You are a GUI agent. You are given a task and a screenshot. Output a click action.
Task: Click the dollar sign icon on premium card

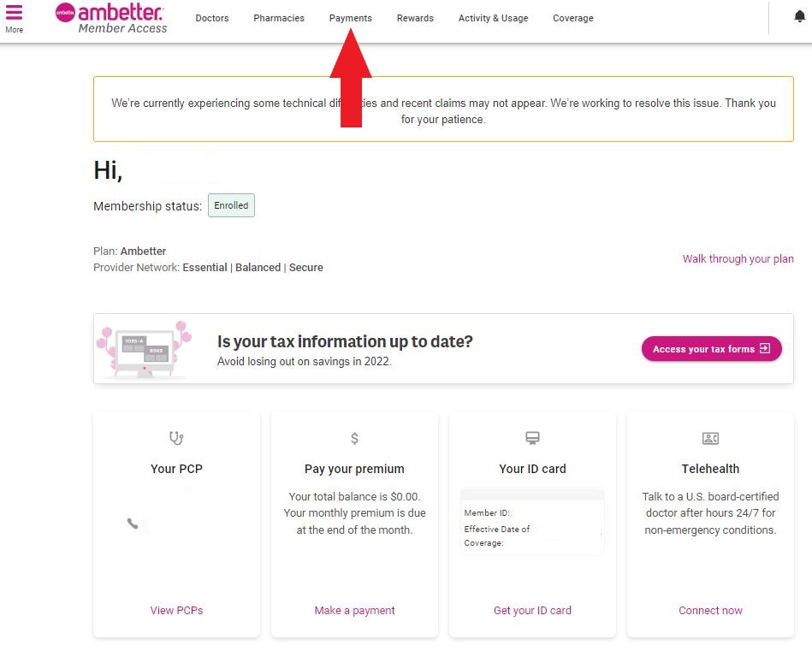coord(354,439)
